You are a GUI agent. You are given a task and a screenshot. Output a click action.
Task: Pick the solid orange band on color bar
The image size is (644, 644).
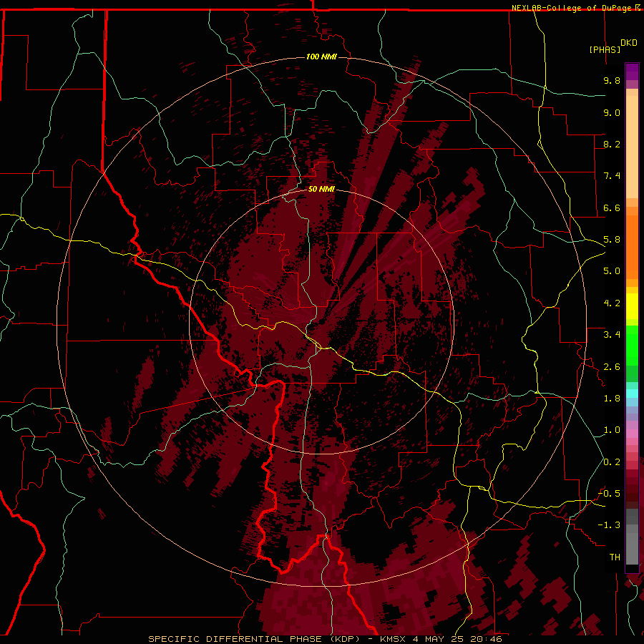(x=632, y=247)
